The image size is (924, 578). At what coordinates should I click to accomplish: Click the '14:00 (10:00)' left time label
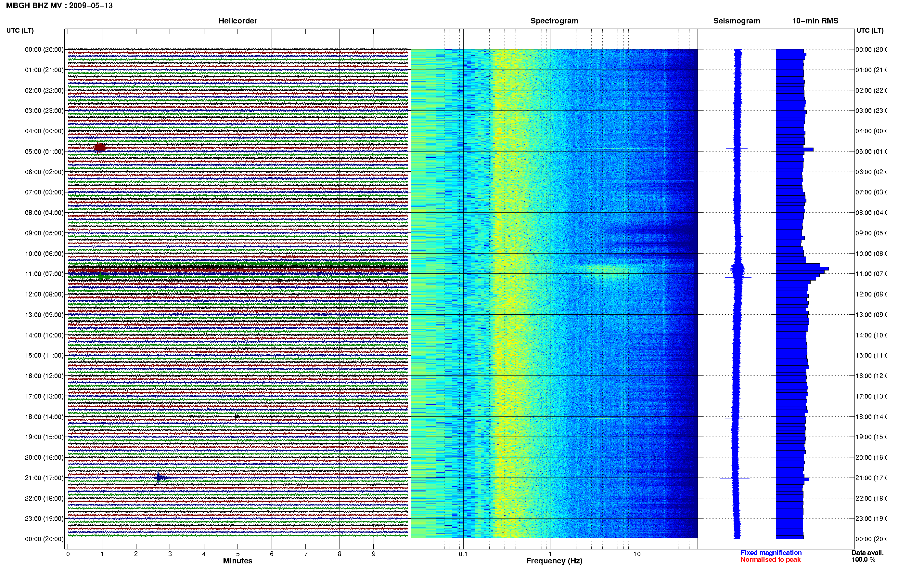click(44, 335)
